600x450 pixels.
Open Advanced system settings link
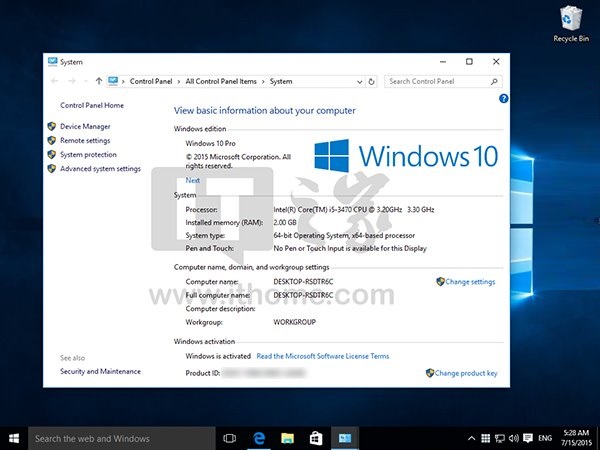pyautogui.click(x=100, y=169)
